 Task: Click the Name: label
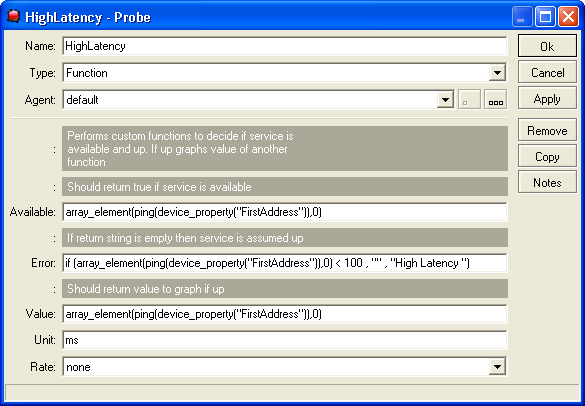40,46
